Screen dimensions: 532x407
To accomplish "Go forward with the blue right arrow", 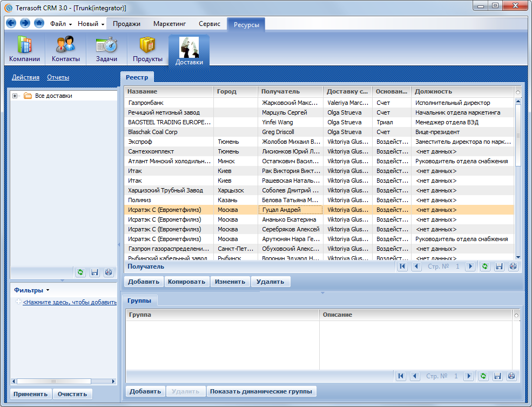I will click(x=25, y=23).
